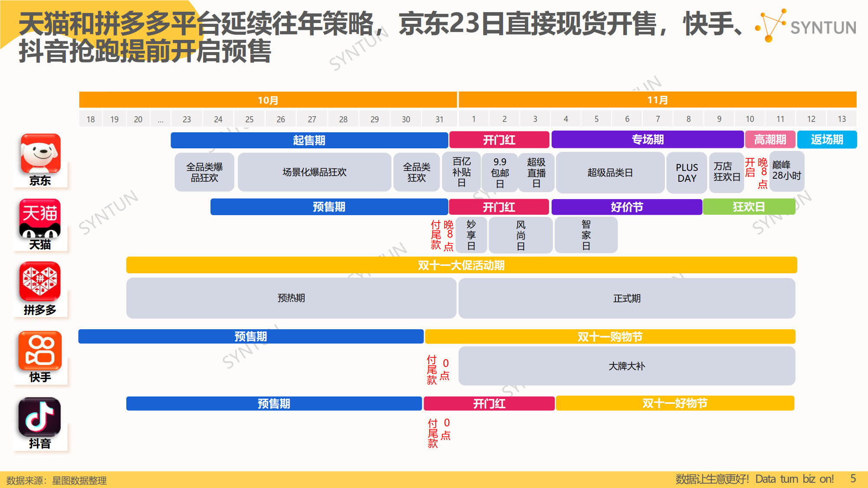Screen dimensions: 868x488
Task: Click date 23 in October timeline
Action: click(x=187, y=119)
